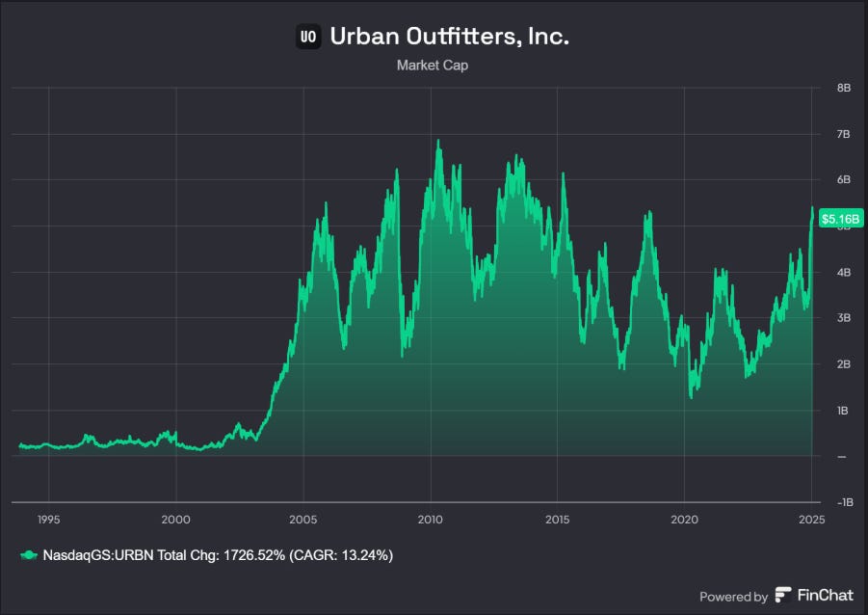This screenshot has height=615, width=868.
Task: Click the 2010 x-axis label
Action: pyautogui.click(x=430, y=520)
